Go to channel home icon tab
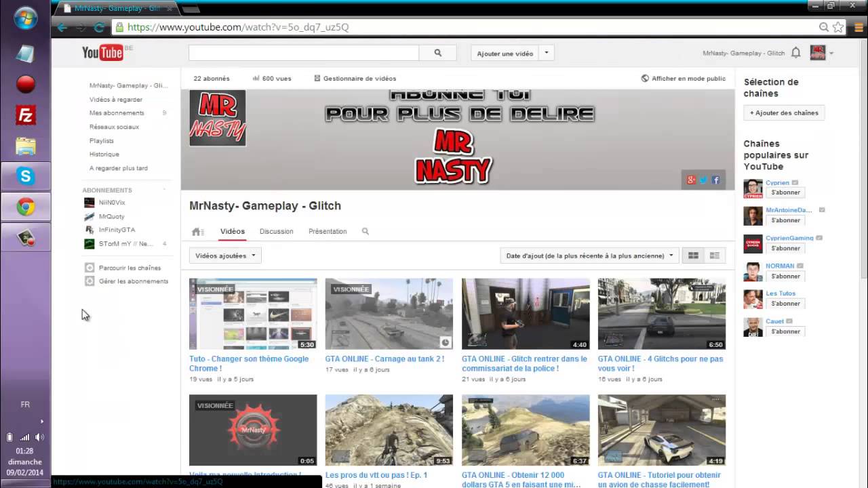Screen dimensions: 868x488 197,231
